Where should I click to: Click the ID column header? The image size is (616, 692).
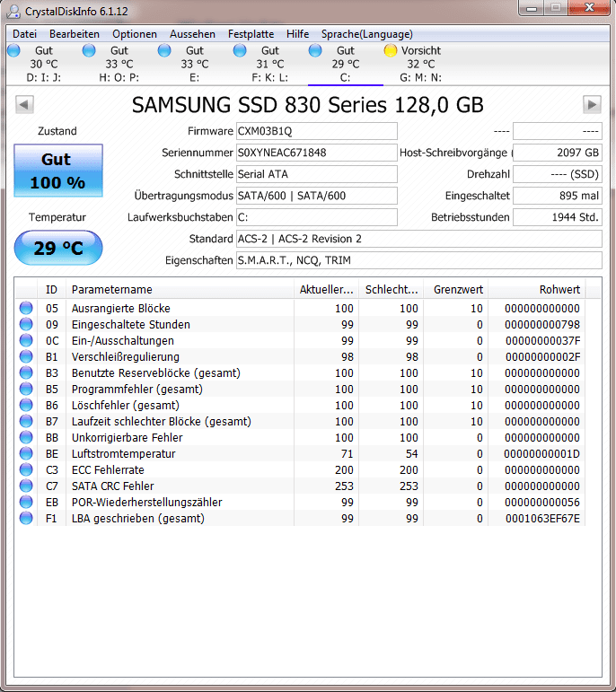pos(51,290)
